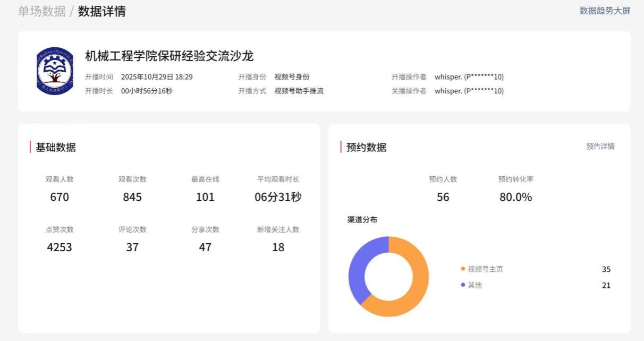Click the 观看人数 value 670
This screenshot has width=644, height=341.
[x=60, y=197]
